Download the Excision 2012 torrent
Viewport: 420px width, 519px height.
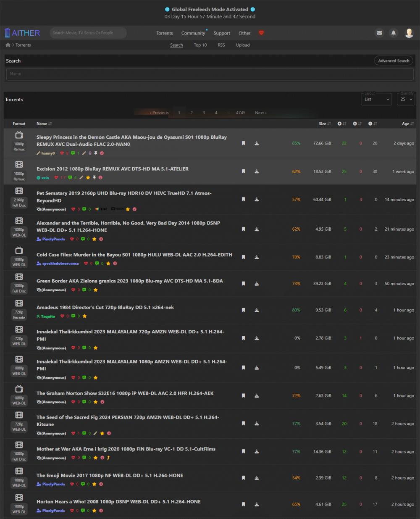tap(257, 171)
